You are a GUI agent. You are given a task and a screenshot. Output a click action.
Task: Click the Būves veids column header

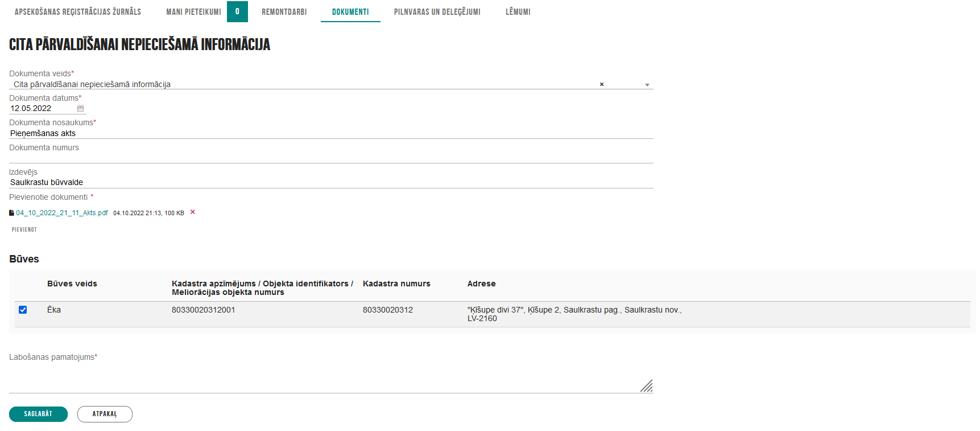(72, 284)
